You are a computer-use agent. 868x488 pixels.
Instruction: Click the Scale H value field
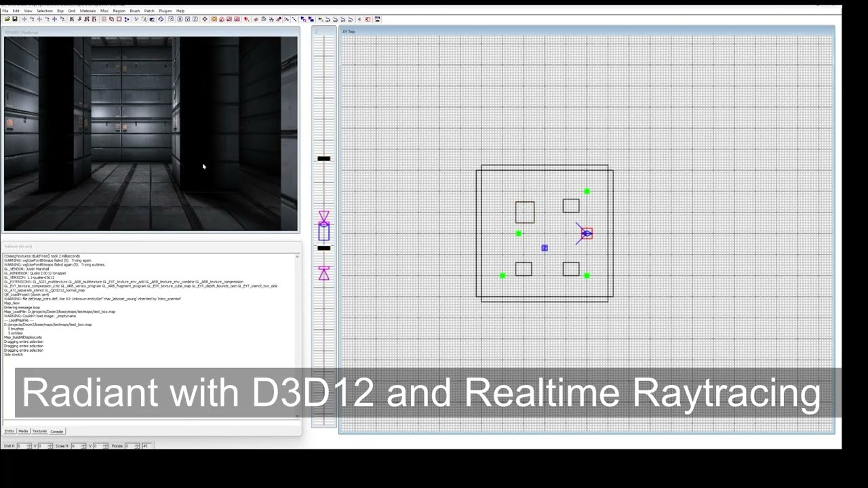pyautogui.click(x=77, y=446)
